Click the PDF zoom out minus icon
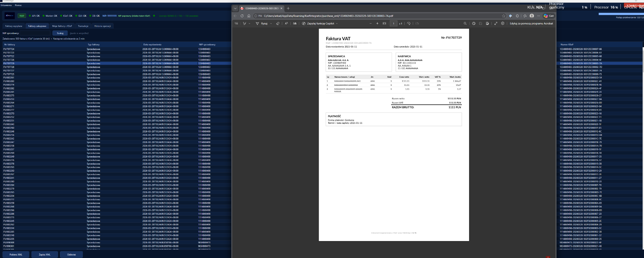 point(370,24)
